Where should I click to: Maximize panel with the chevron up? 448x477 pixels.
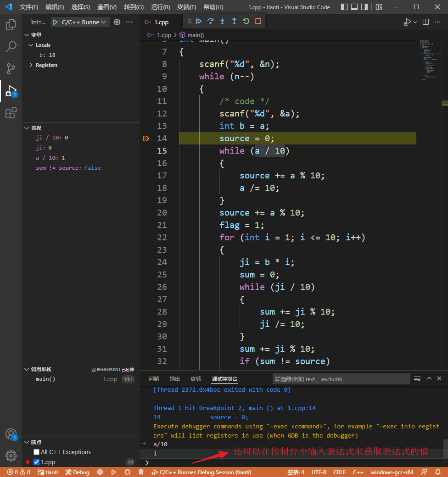[429, 378]
